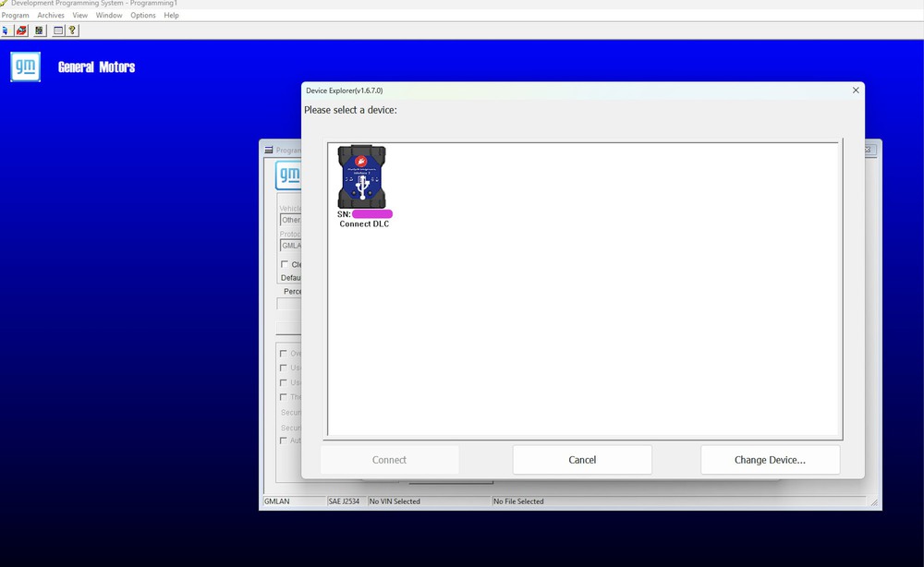Toggle the 'Ov' checkbox in Programming window

(x=284, y=354)
